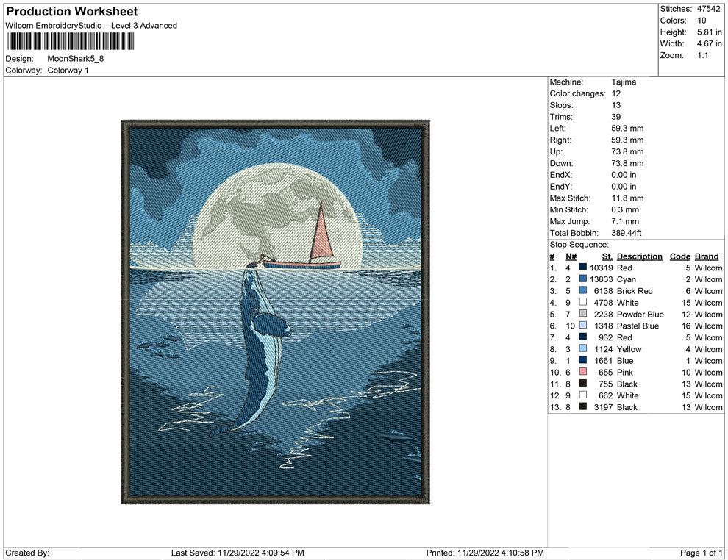728x560 pixels.
Task: Click the 'St.' column header
Action: click(607, 256)
